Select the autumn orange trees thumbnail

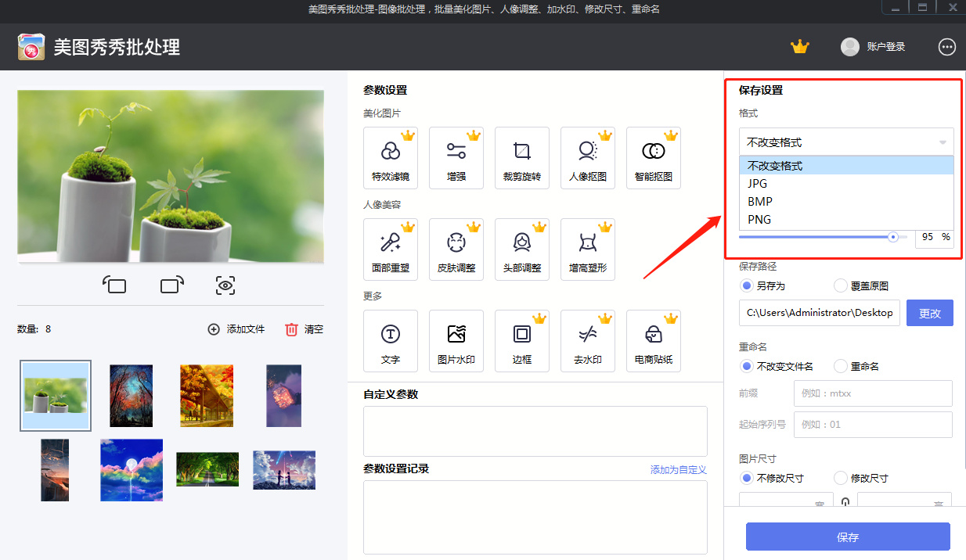207,396
